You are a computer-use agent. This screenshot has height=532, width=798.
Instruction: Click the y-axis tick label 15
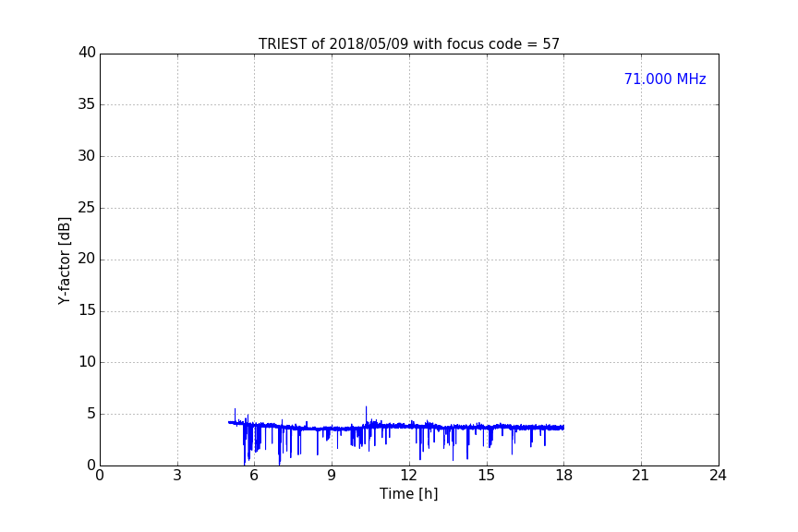coord(87,310)
